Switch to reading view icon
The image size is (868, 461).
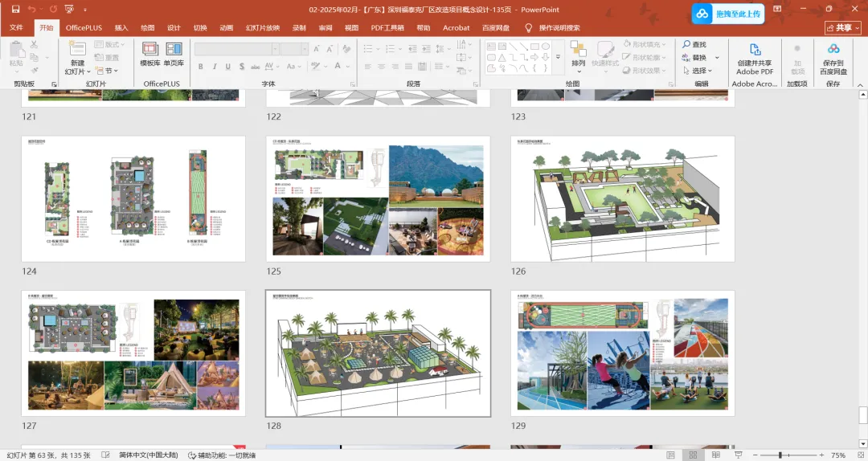tap(715, 455)
